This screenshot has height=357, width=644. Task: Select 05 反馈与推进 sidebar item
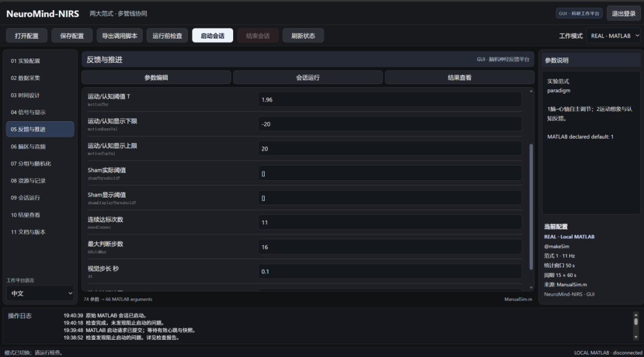[x=41, y=129]
